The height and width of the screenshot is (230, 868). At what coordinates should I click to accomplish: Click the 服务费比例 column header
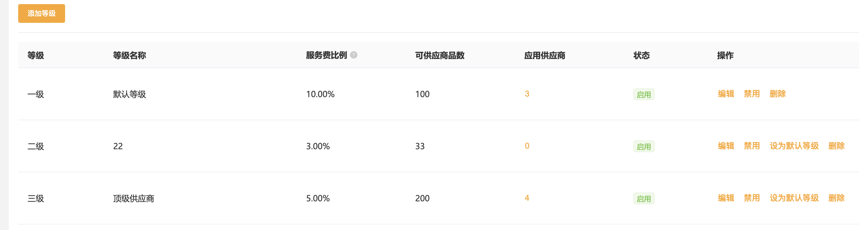(326, 55)
